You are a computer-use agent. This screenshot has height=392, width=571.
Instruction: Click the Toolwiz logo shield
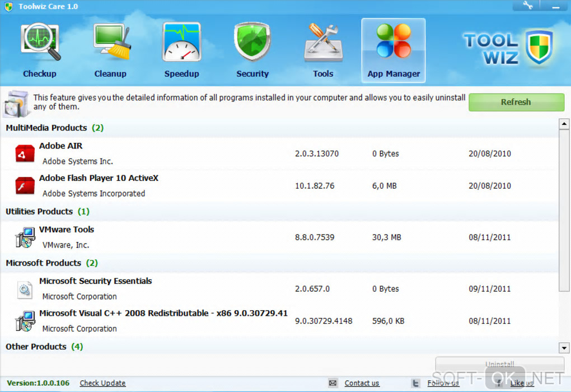(540, 48)
